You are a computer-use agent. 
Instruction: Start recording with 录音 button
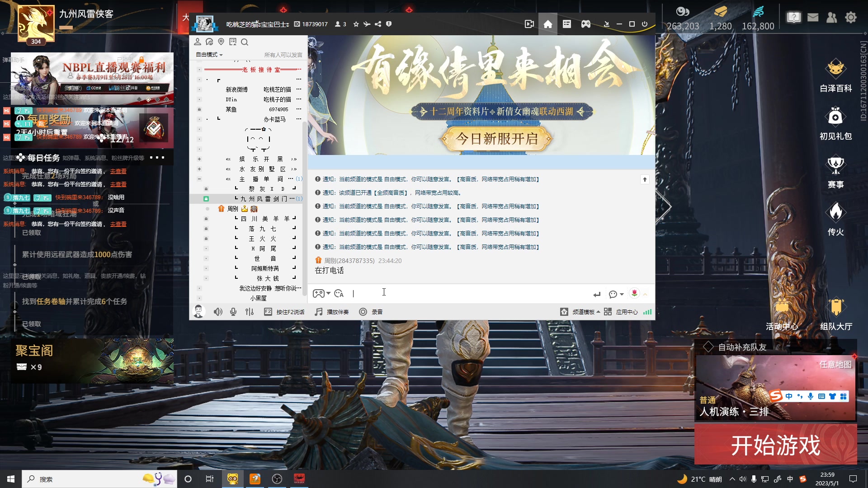371,312
